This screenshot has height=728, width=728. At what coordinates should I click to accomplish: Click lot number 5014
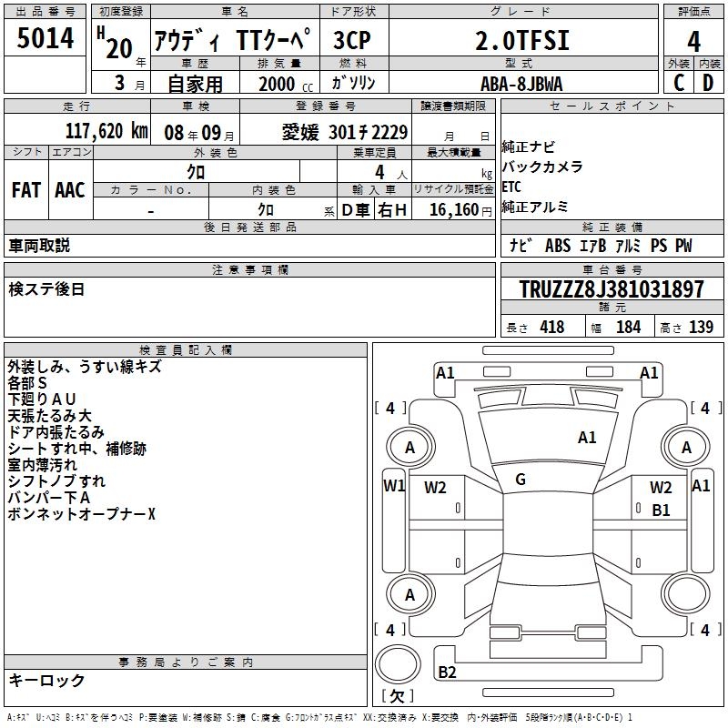[x=45, y=37]
